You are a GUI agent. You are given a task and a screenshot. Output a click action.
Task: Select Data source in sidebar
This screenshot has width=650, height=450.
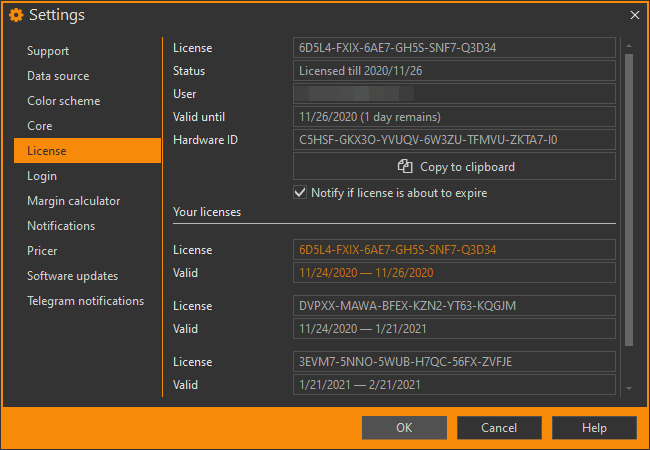(58, 76)
